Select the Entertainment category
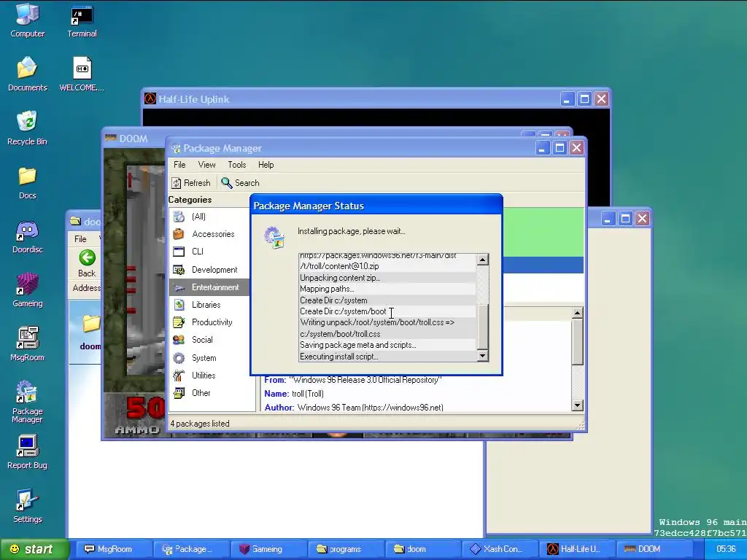The width and height of the screenshot is (747, 560). [x=209, y=287]
